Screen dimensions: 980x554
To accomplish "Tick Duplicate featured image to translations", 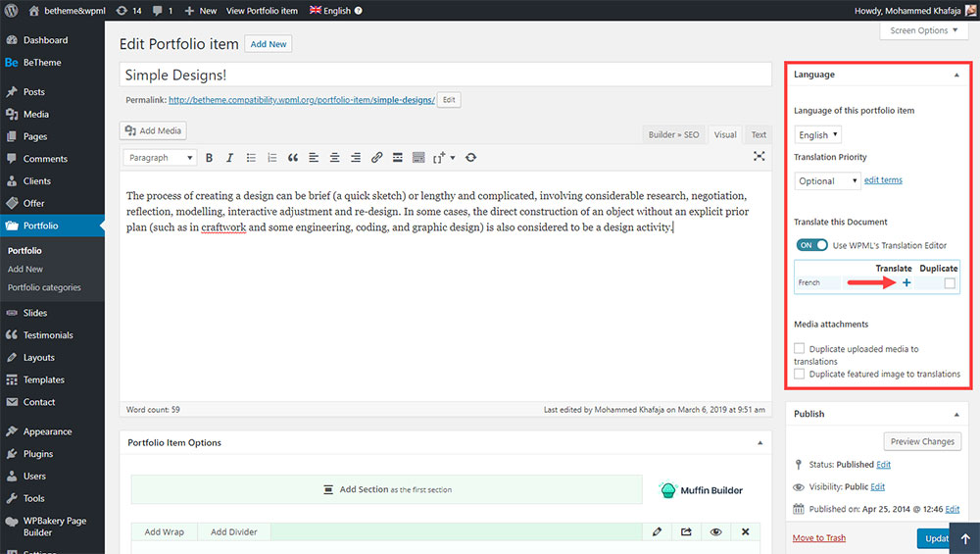I will tap(800, 374).
